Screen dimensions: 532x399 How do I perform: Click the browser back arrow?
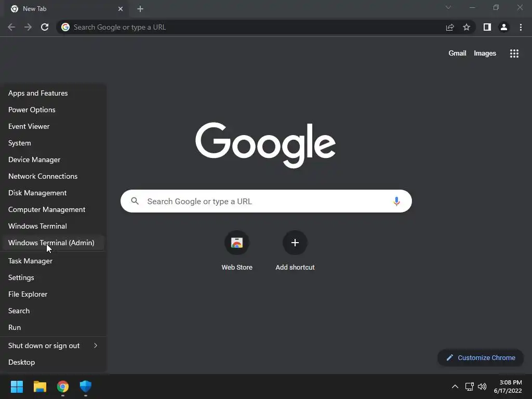click(x=11, y=27)
